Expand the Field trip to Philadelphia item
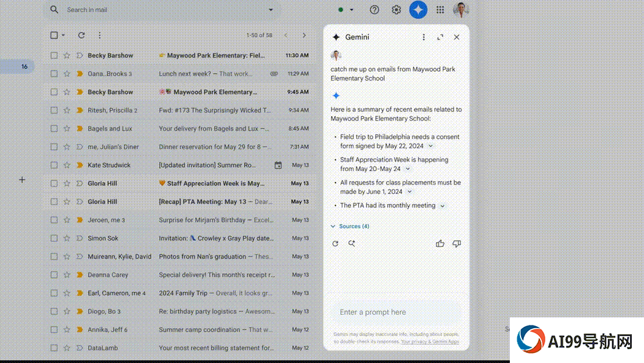The width and height of the screenshot is (644, 363). tap(431, 146)
